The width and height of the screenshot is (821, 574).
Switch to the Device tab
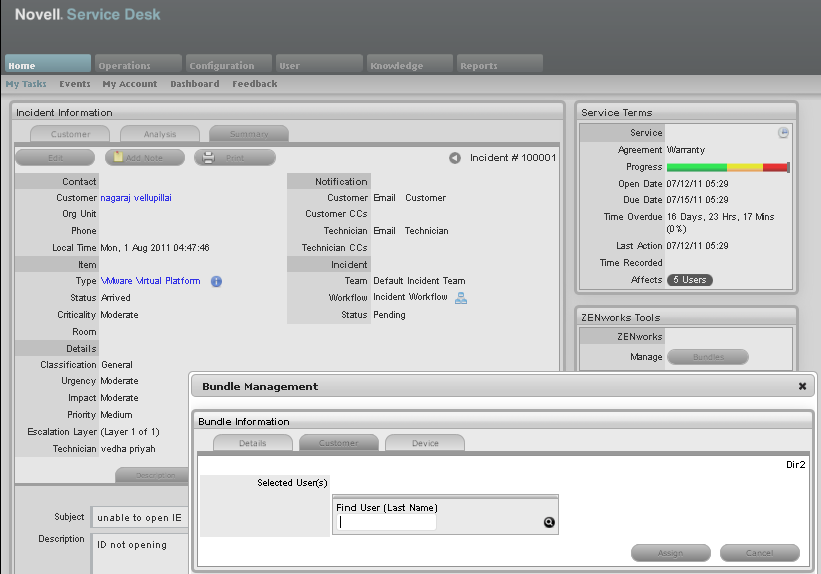point(425,443)
